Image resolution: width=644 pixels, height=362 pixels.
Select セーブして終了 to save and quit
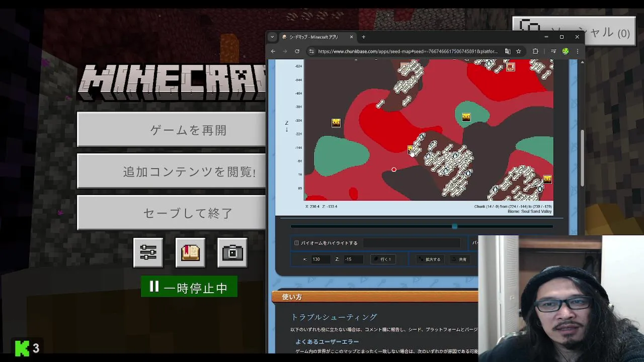[x=172, y=213]
